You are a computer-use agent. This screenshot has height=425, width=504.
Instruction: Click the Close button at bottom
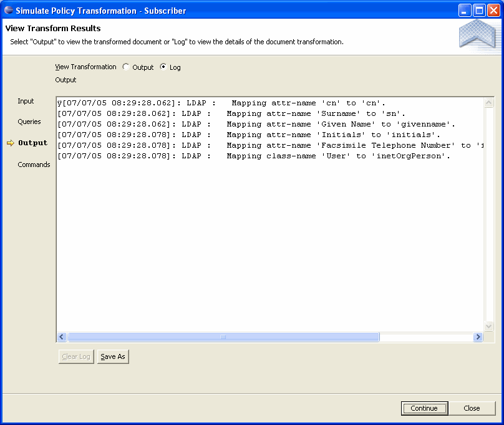coord(472,408)
